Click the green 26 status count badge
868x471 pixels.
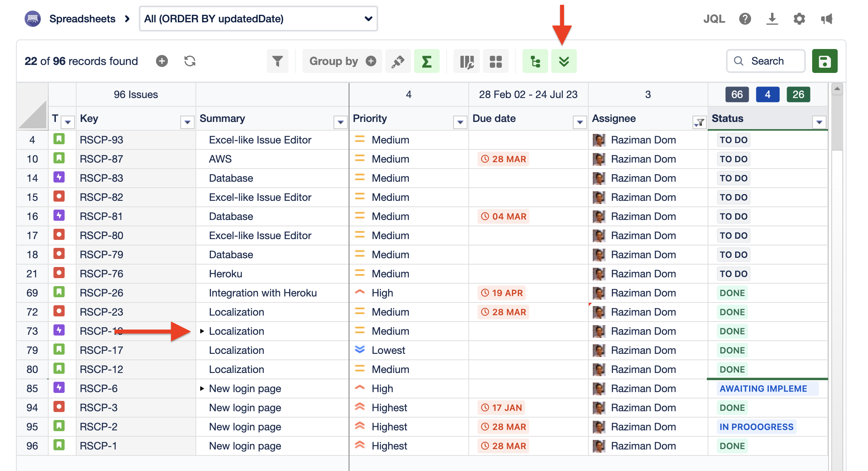click(x=798, y=94)
